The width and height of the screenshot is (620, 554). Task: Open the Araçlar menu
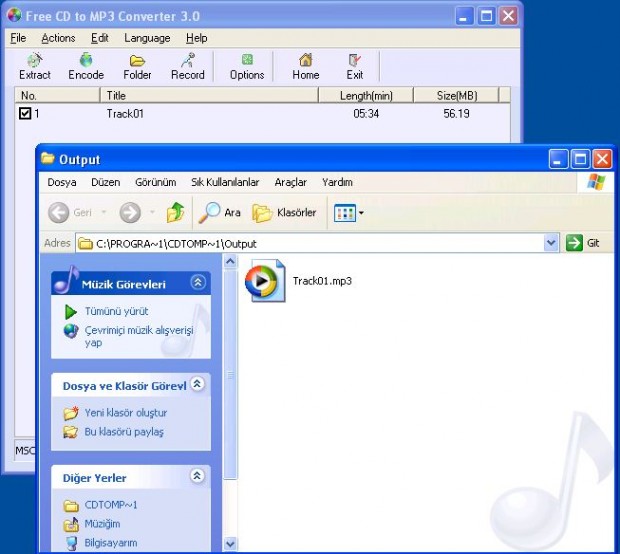291,182
